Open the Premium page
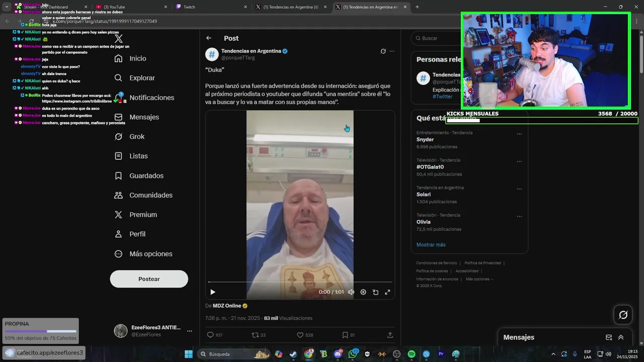Screen dimensions: 644x362 tap(135, 215)
